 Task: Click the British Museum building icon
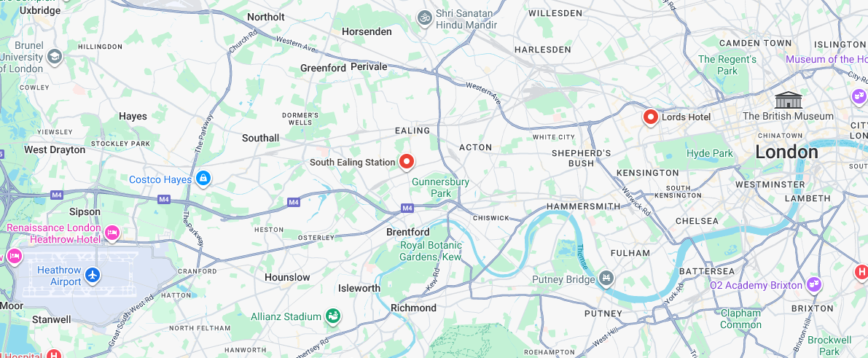(x=789, y=101)
